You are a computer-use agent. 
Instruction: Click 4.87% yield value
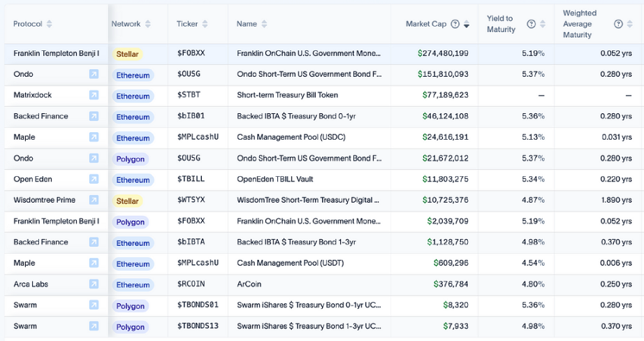point(533,200)
